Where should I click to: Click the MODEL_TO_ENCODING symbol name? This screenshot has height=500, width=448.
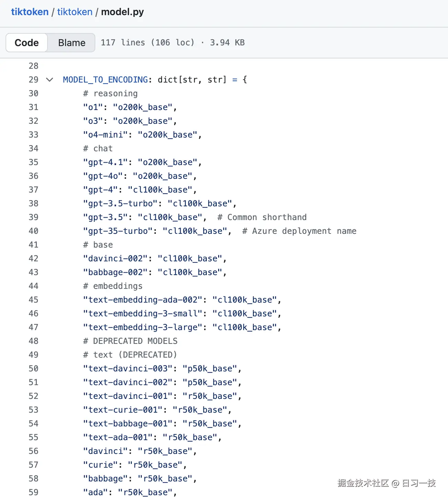click(105, 79)
